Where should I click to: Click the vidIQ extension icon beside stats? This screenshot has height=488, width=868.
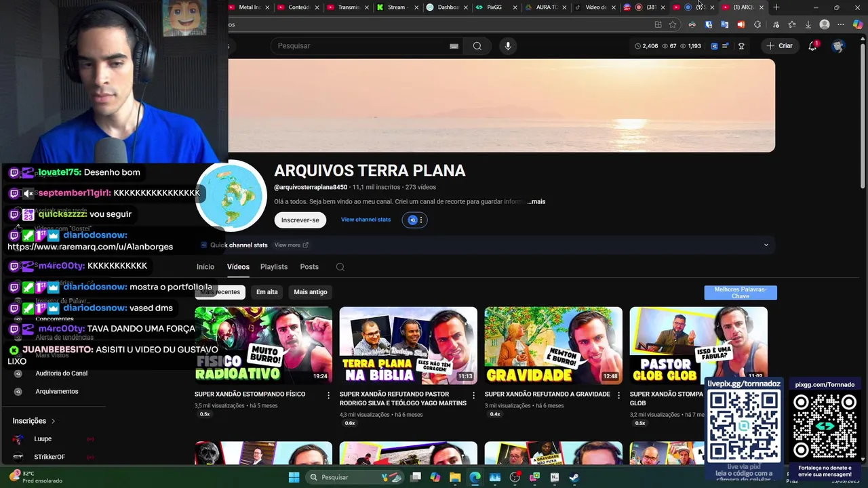[x=714, y=46]
